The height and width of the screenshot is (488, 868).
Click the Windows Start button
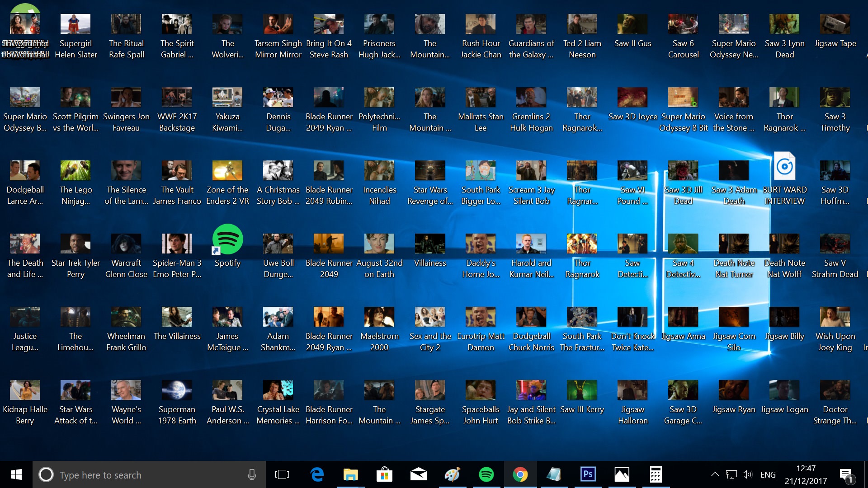(x=16, y=474)
